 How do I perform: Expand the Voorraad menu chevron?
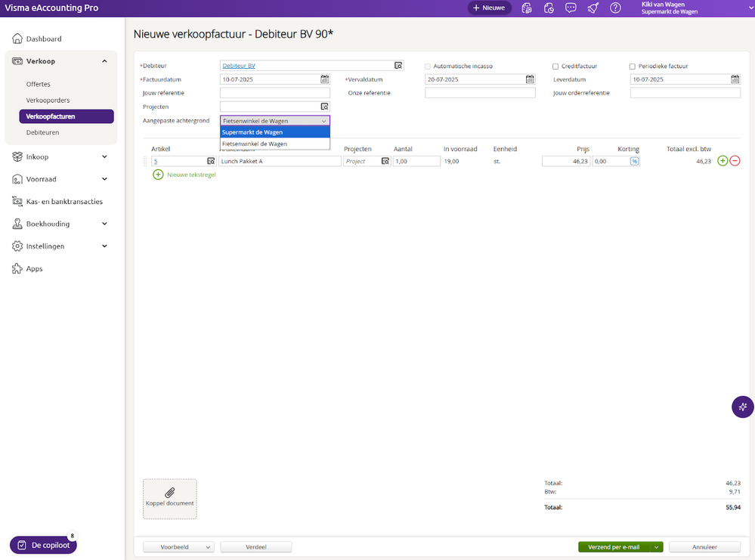[104, 179]
